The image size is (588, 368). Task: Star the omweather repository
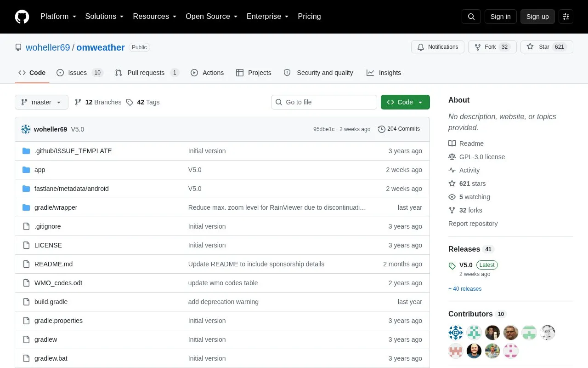pos(547,47)
